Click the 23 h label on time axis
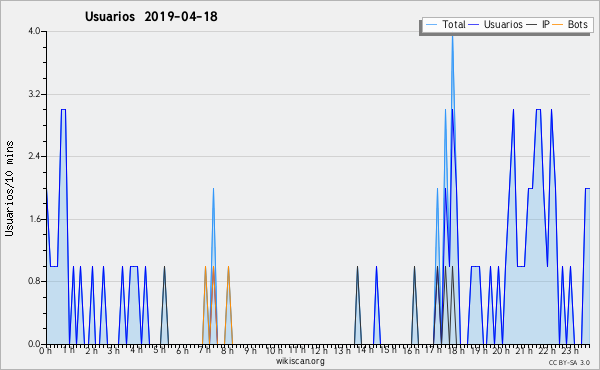This screenshot has height=370, width=600. (x=570, y=351)
